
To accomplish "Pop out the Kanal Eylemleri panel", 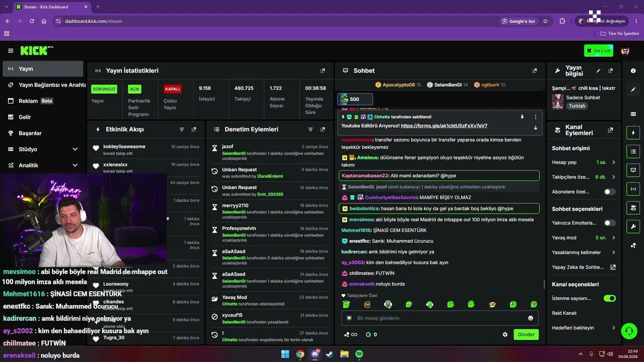I will (610, 130).
